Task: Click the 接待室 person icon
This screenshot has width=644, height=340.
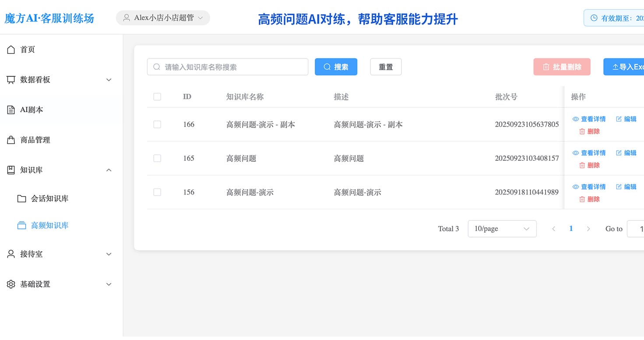Action: [x=11, y=254]
